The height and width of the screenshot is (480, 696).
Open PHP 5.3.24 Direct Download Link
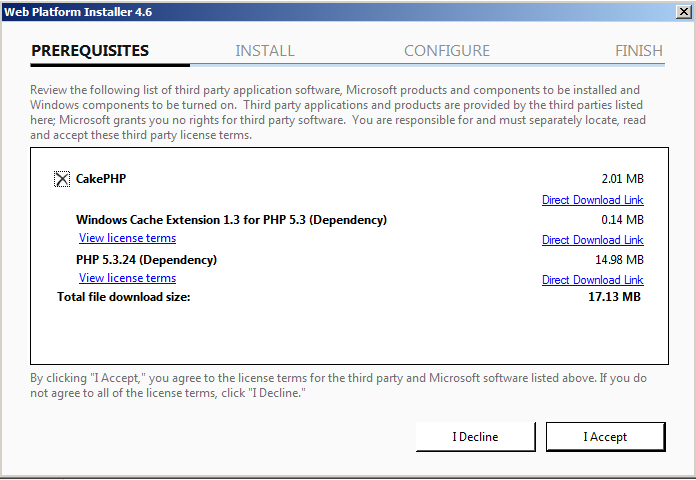(593, 280)
